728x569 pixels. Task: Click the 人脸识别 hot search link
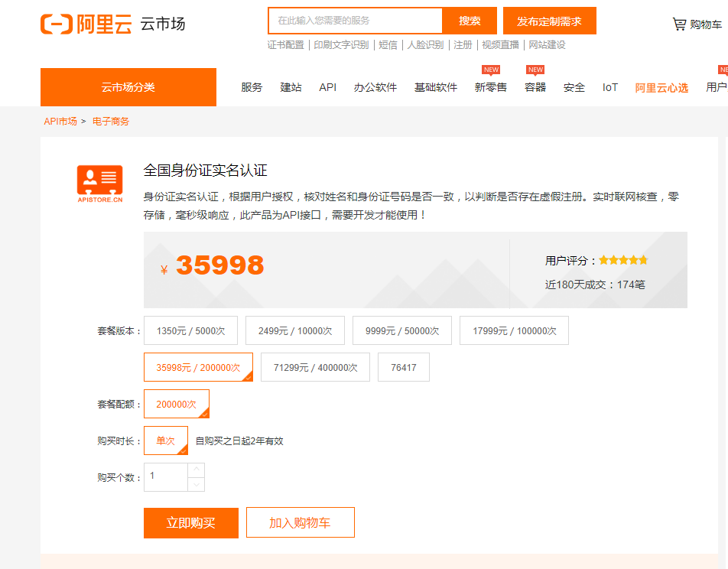(425, 44)
